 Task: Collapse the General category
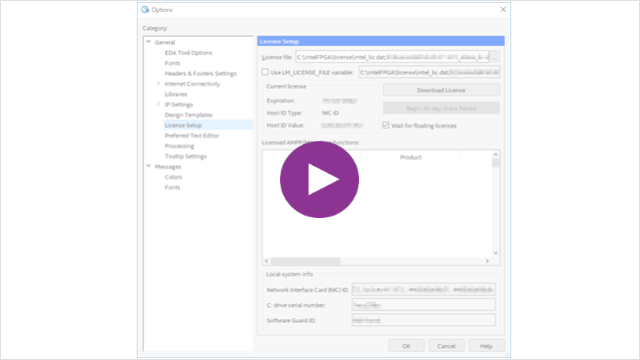tap(149, 42)
